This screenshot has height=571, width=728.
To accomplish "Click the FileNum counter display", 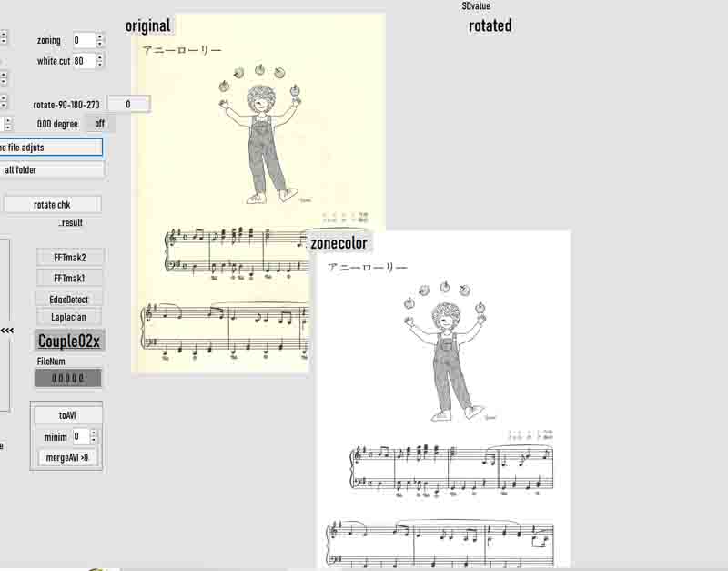I will click(69, 378).
